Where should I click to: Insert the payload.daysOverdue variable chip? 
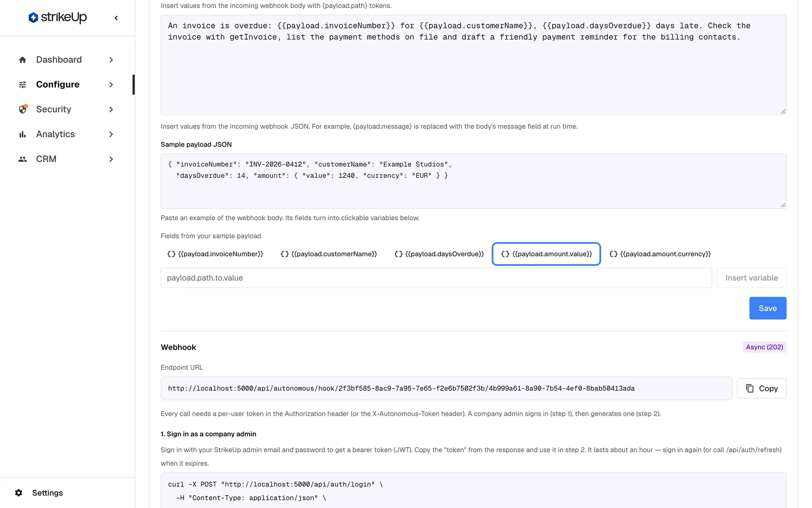(x=439, y=254)
